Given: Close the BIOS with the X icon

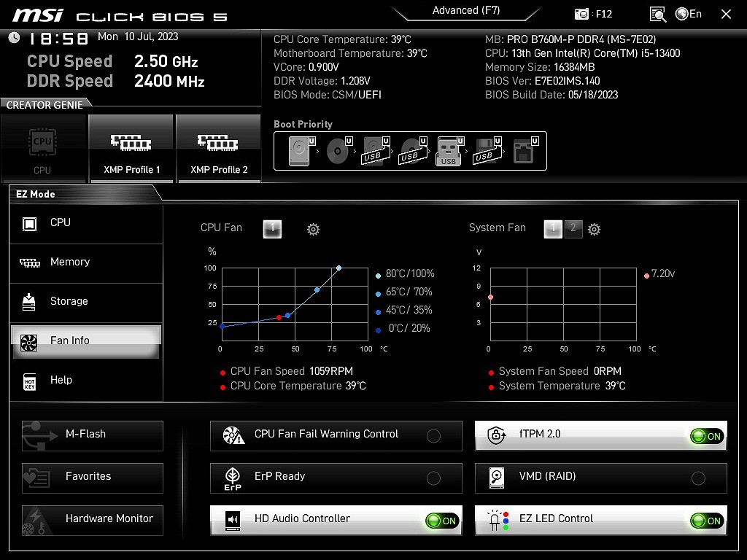Looking at the screenshot, I should click(x=726, y=15).
